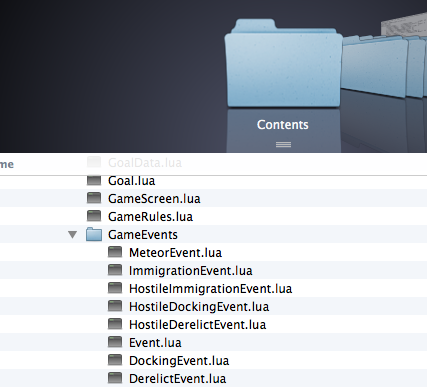The width and height of the screenshot is (427, 389).
Task: Click the file icon beside ImmigrationEvent.lua
Action: [x=115, y=270]
